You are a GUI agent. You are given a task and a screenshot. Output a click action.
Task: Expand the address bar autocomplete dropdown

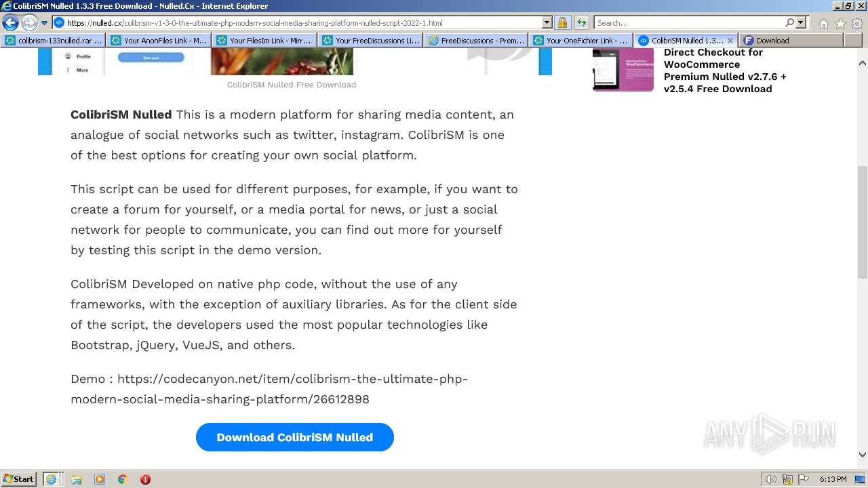pos(547,22)
